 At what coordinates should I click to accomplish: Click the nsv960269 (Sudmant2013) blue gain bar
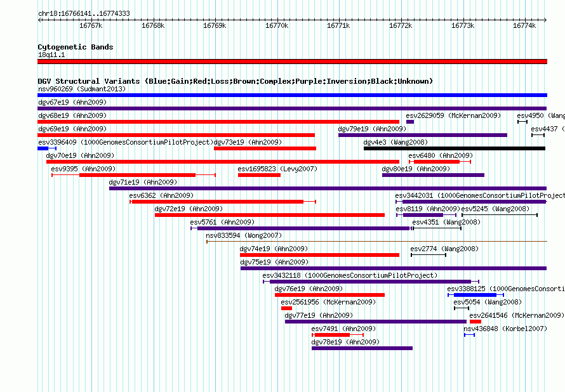tap(292, 95)
